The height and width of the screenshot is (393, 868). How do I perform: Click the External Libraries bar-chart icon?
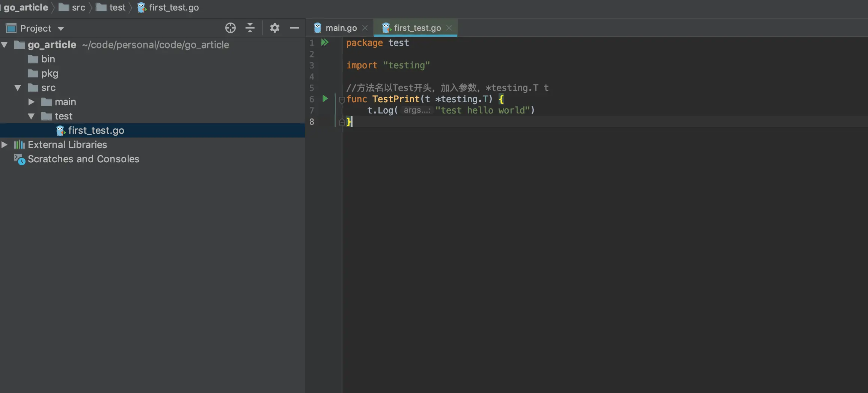[20, 145]
